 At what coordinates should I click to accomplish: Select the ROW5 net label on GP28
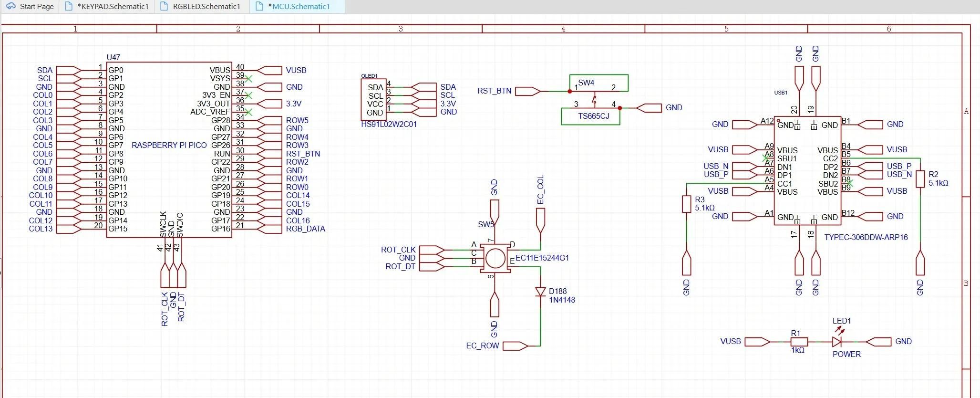297,120
